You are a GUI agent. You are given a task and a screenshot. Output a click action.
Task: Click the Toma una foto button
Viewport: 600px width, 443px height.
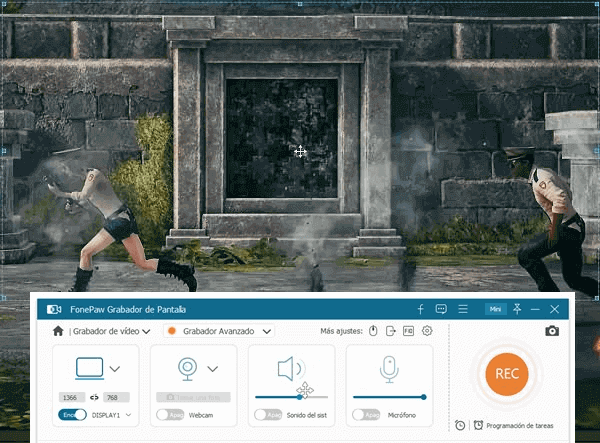click(193, 397)
